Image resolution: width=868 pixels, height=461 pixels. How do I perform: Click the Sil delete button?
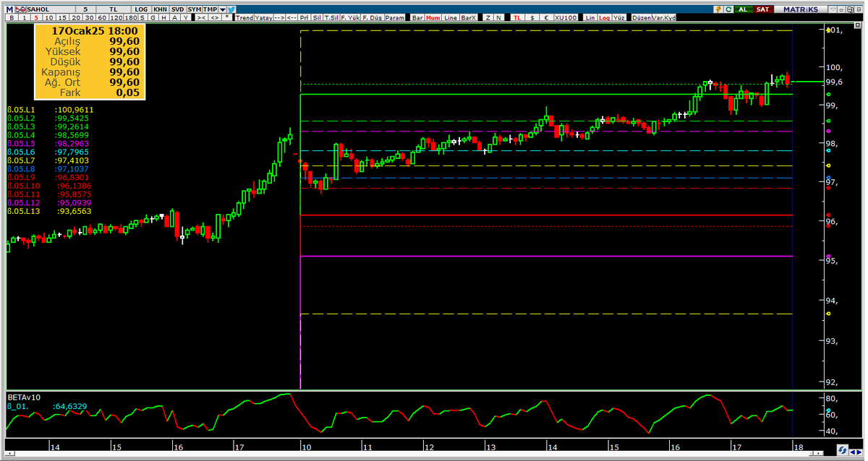318,17
